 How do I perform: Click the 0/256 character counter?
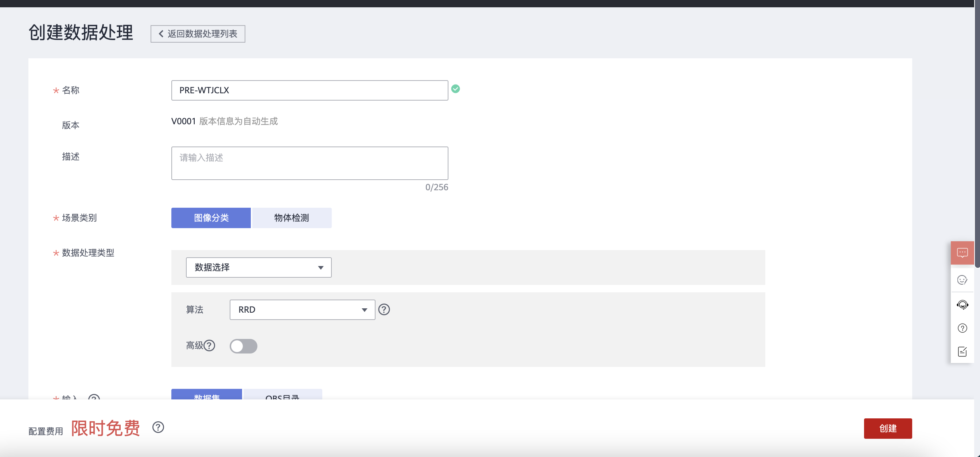pyautogui.click(x=437, y=187)
